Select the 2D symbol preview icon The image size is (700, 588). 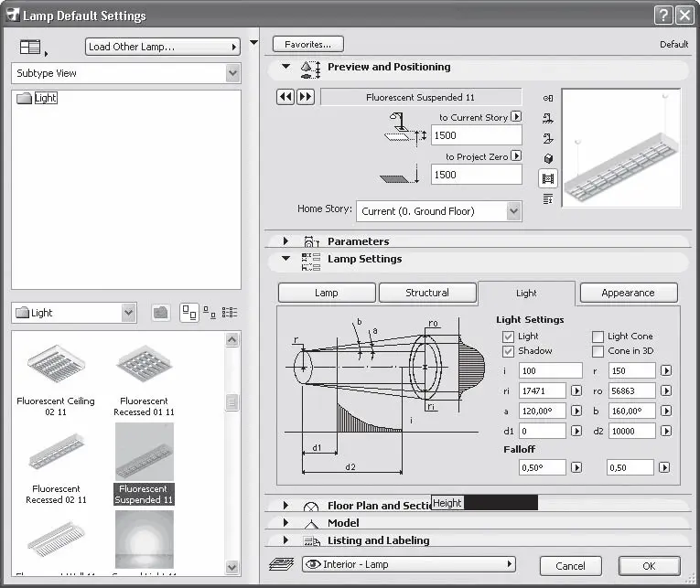[x=548, y=98]
